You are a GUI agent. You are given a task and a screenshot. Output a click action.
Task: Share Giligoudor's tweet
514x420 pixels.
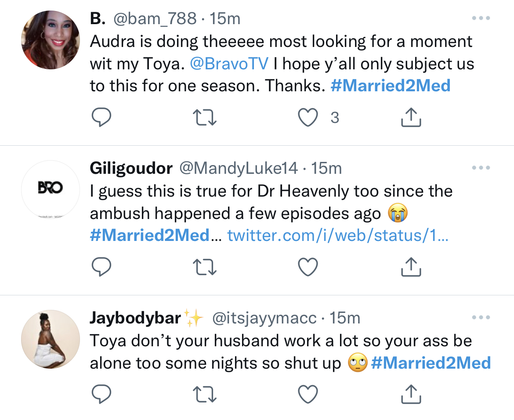point(411,266)
